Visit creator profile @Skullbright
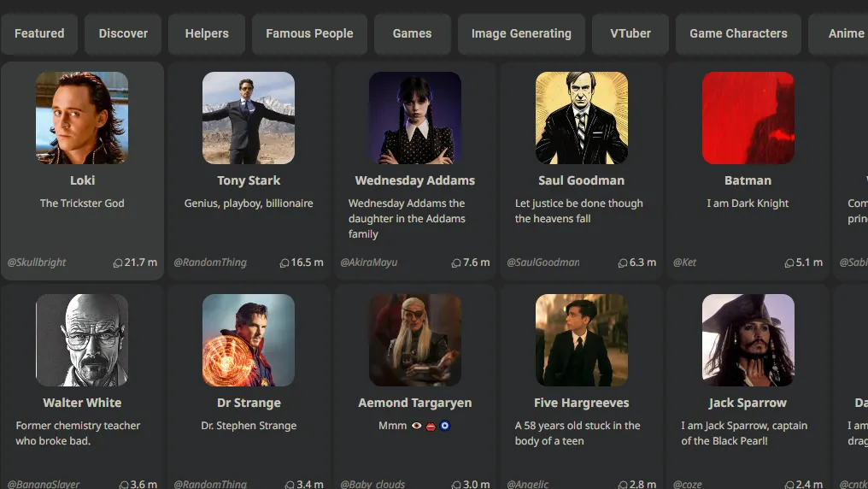This screenshot has width=868, height=489. click(x=37, y=262)
